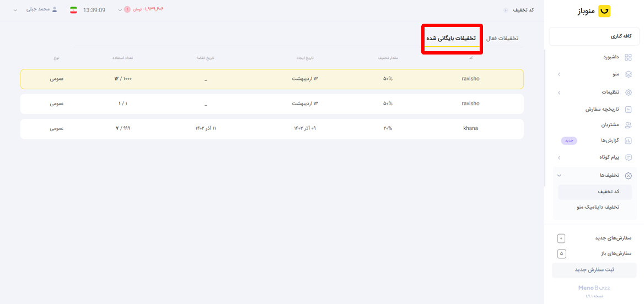
Task: Click the کد column header
Action: tap(471, 58)
